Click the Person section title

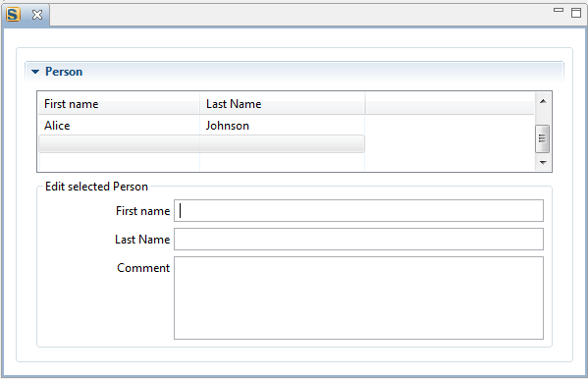[64, 72]
